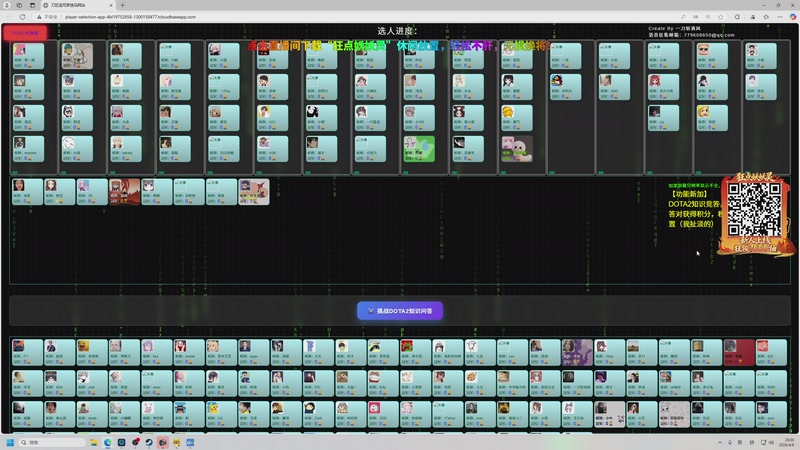Select the green highlighted player card
This screenshot has width=800, height=450.
(x=419, y=149)
